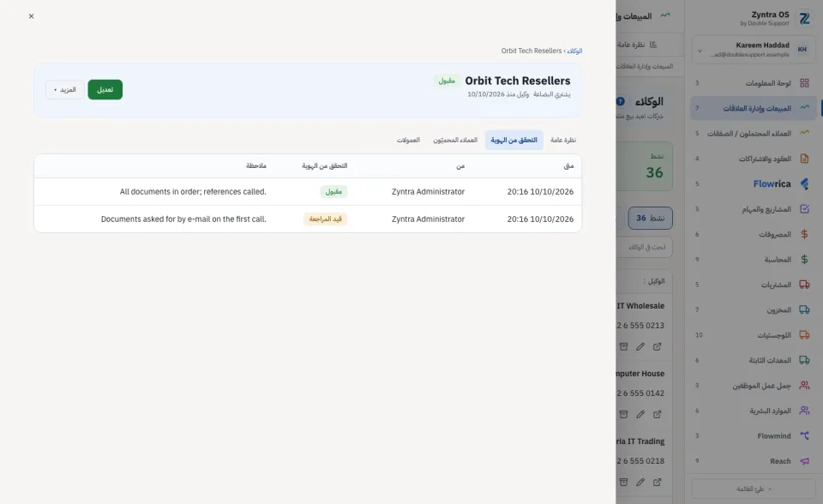Click الموارد البشرية people icon
This screenshot has width=823, height=504.
point(804,411)
